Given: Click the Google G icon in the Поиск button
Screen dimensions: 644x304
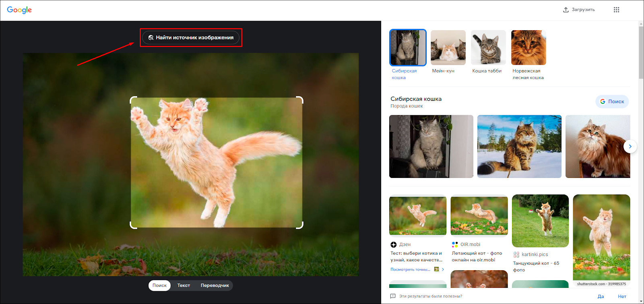Looking at the screenshot, I should [x=603, y=101].
